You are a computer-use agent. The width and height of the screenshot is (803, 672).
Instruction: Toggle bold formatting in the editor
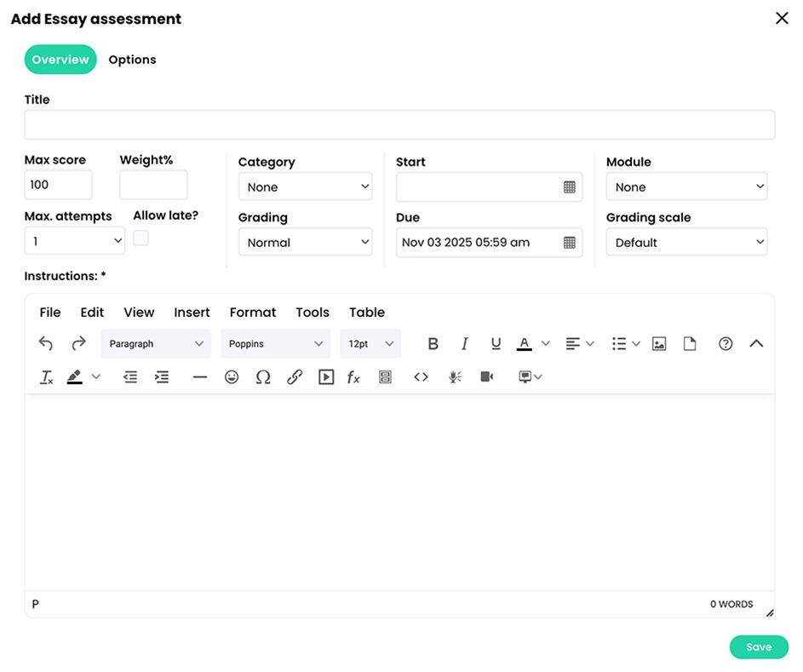tap(433, 343)
